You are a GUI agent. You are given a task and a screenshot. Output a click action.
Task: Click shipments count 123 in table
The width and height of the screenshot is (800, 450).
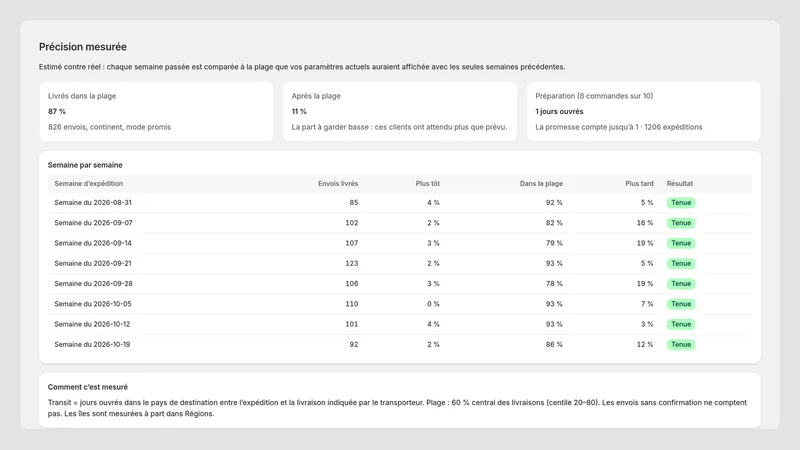point(352,263)
